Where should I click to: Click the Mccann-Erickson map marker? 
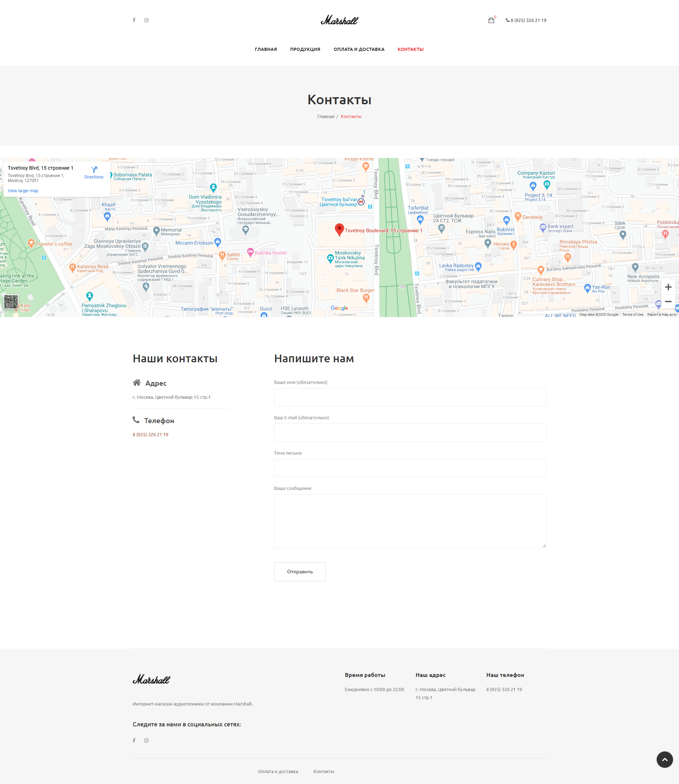pyautogui.click(x=217, y=242)
